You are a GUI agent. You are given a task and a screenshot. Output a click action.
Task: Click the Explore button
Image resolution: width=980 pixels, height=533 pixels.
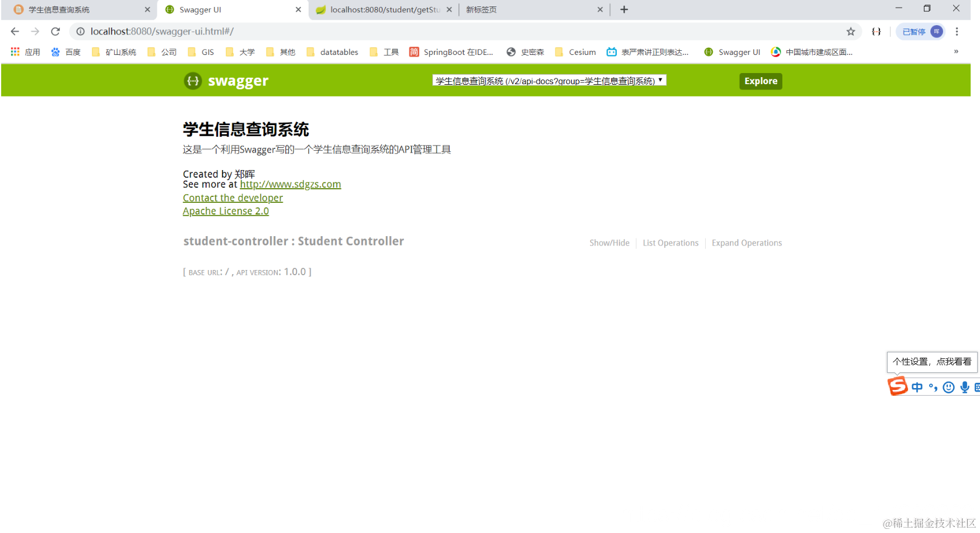761,81
